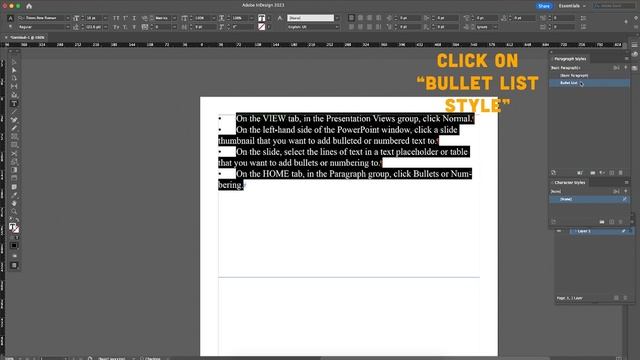Toggle Strikethrough formatting
This screenshot has height=360, width=640.
(x=134, y=27)
